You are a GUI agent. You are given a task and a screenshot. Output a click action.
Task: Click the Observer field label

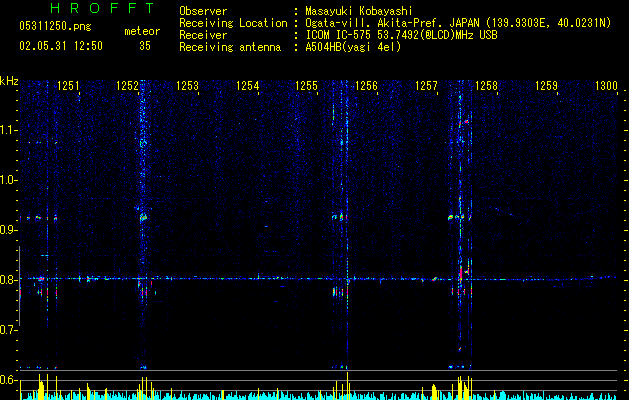tap(203, 11)
